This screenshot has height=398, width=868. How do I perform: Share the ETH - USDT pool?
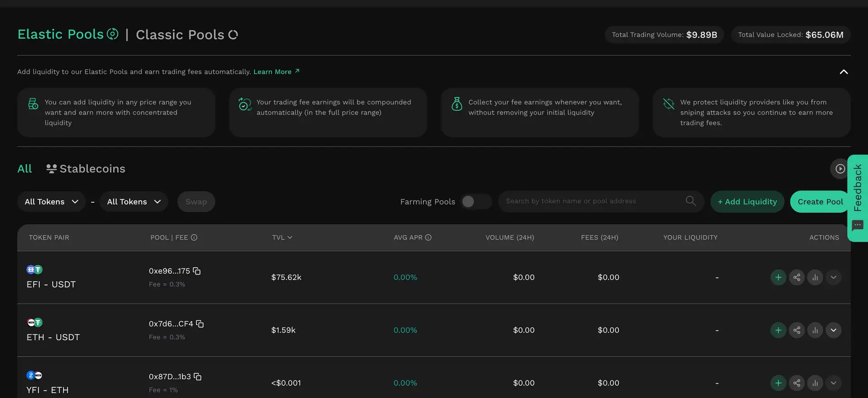797,330
